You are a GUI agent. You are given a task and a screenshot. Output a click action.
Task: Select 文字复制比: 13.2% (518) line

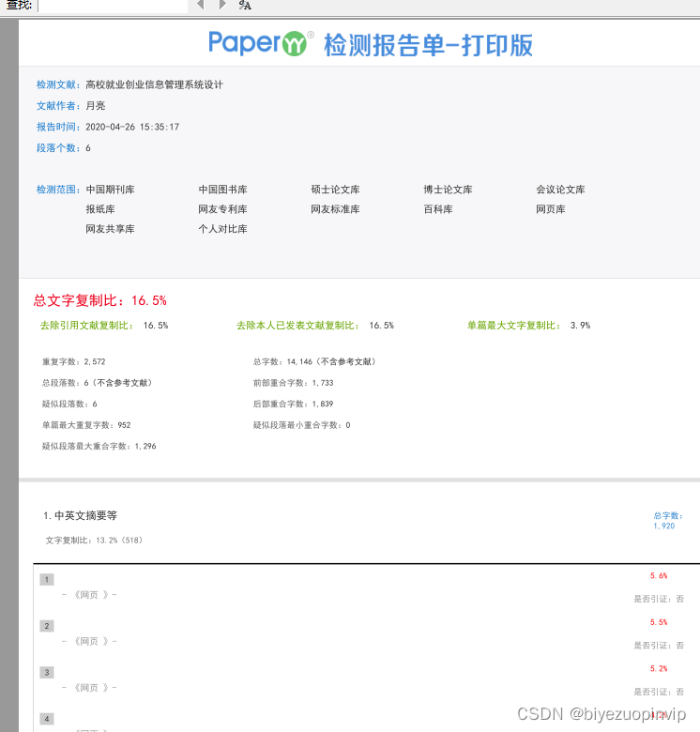tap(94, 541)
